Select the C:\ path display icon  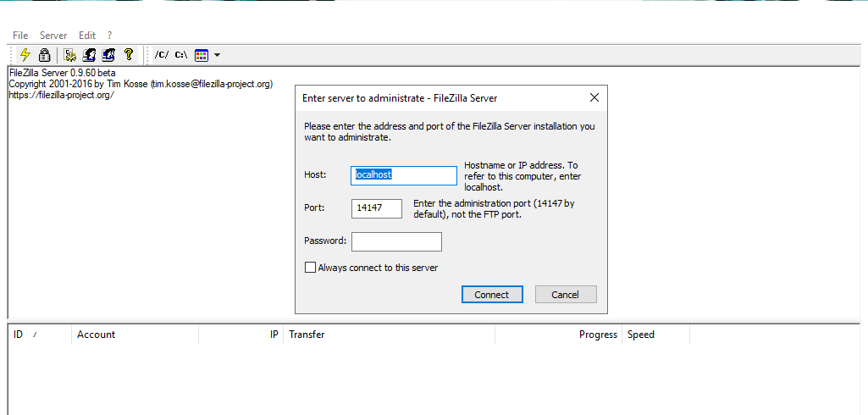pos(181,55)
